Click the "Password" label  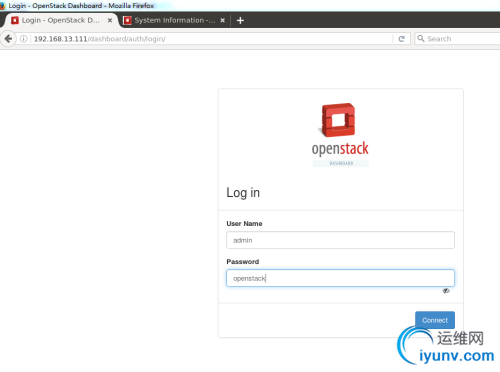243,262
